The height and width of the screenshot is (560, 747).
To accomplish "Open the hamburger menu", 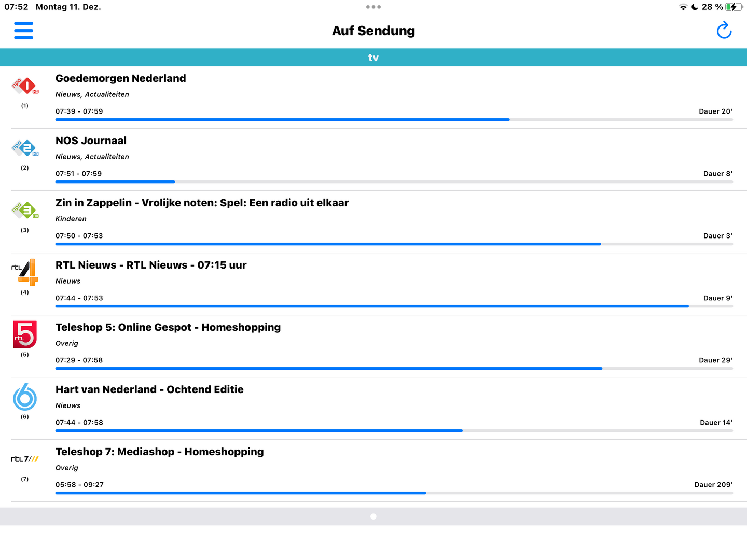I will coord(23,31).
